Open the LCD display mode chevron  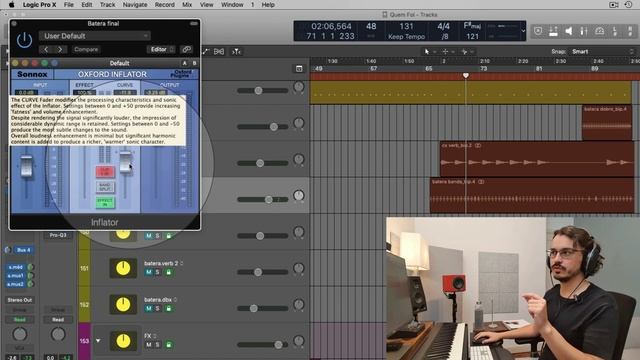click(x=523, y=31)
